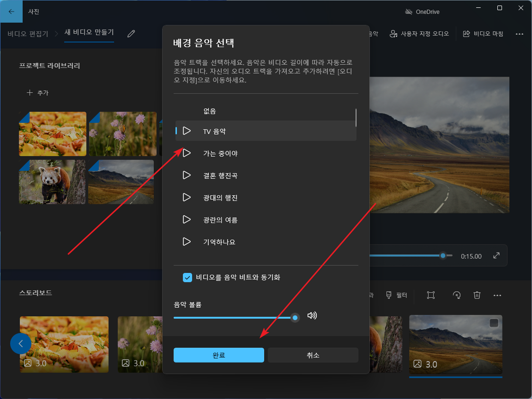Play preview of 결혼 행진곡 track
This screenshot has height=399, width=532.
[187, 175]
